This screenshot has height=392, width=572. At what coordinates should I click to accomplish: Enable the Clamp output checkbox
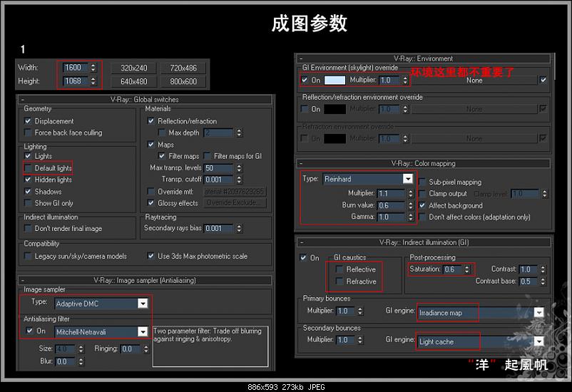[422, 194]
